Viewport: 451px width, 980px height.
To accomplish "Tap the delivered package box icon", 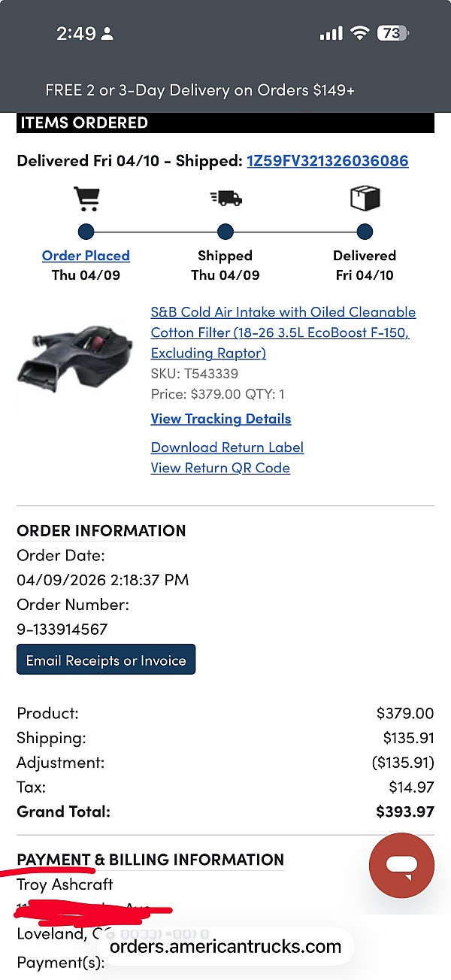I will (x=365, y=199).
